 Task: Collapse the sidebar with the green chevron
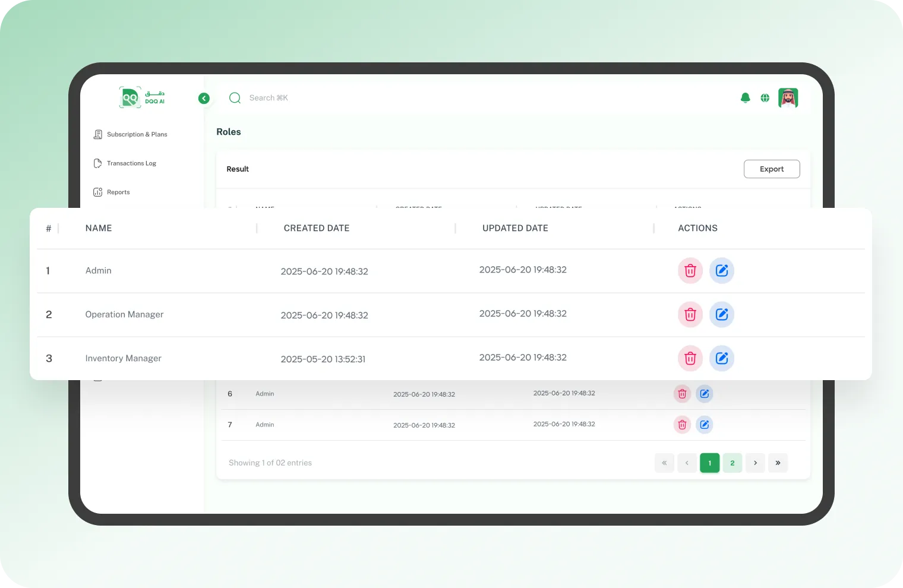tap(204, 98)
